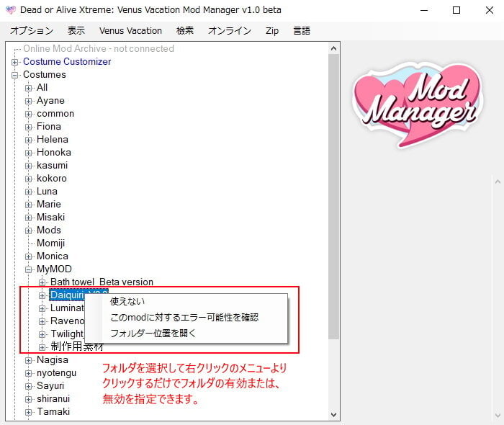The height and width of the screenshot is (425, 504).
Task: Open the 検索 menu
Action: (185, 31)
